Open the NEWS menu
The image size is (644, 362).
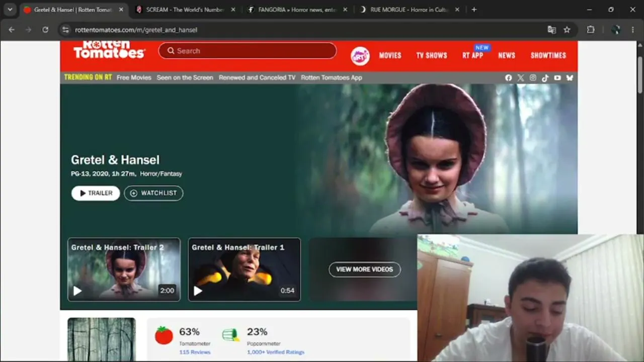tap(507, 55)
